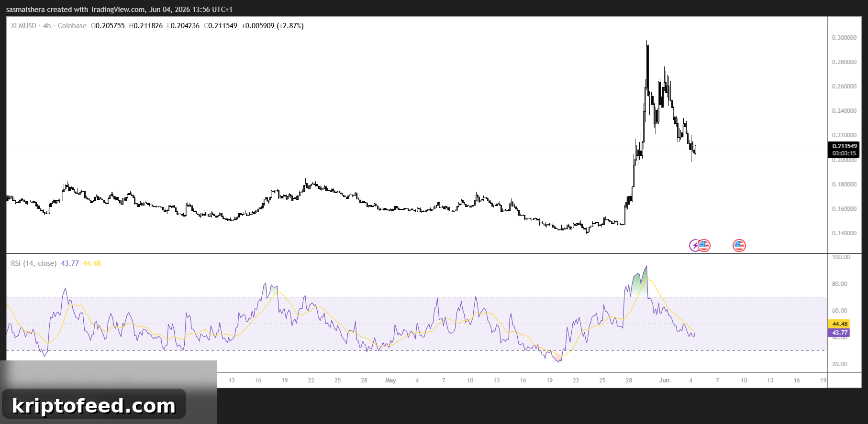Click date 28 just before the Jun label
This screenshot has height=424, width=868.
(x=629, y=381)
